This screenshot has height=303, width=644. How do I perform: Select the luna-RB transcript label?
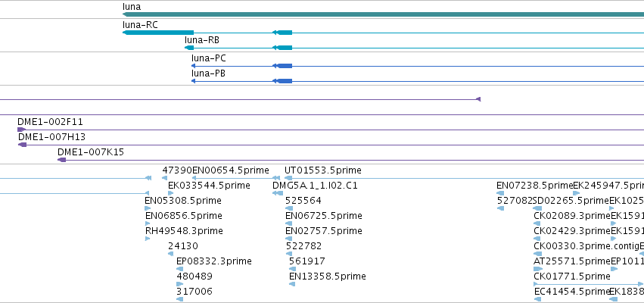201,40
